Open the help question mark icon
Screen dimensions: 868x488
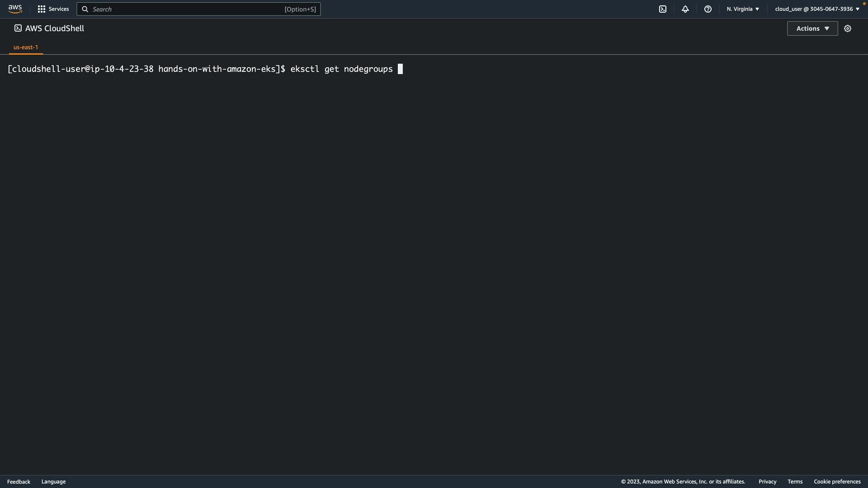click(708, 9)
